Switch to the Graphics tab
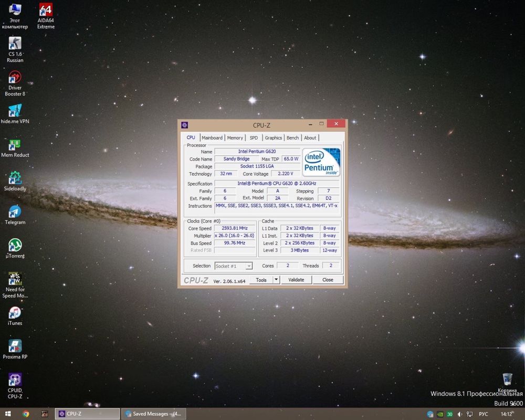This screenshot has height=420, width=525. [273, 138]
